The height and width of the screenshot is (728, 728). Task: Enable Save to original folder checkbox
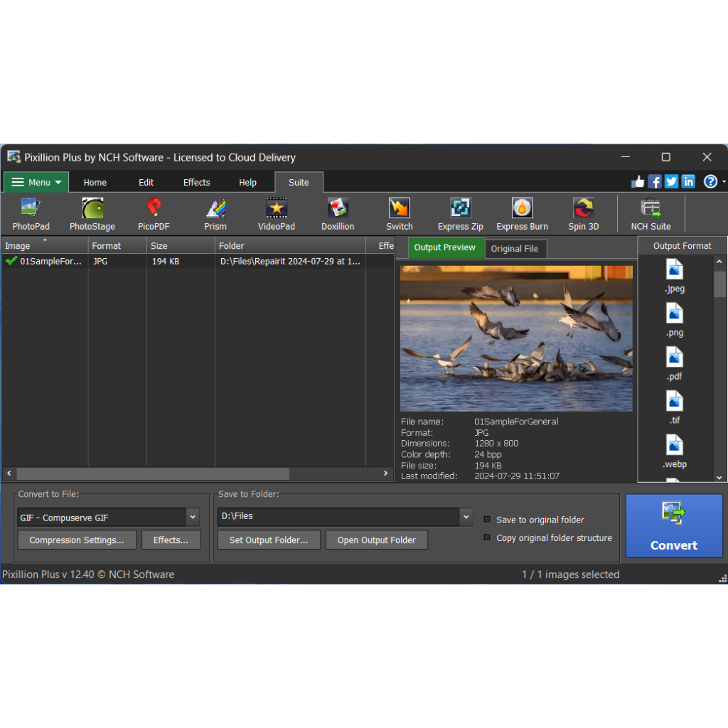(x=487, y=520)
